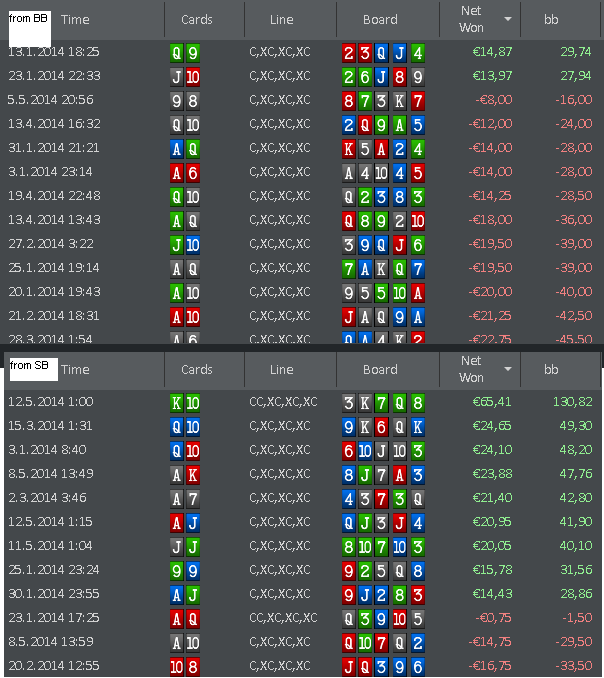Click the 10 8 hole cards icon
604x678 pixels.
coord(185,666)
